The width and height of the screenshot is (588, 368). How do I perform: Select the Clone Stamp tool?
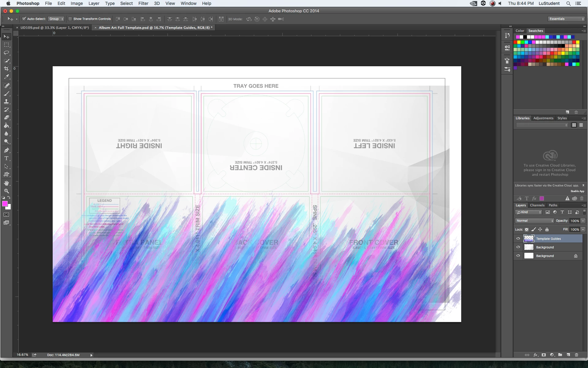click(x=6, y=102)
